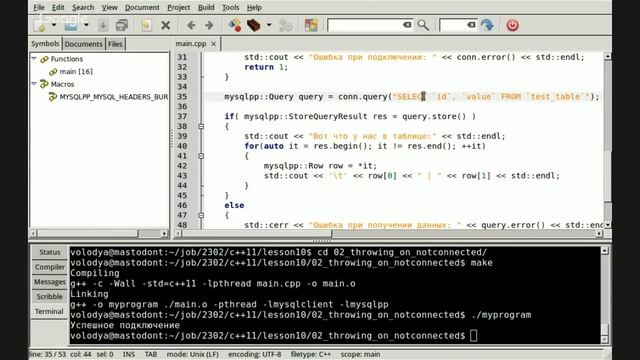Open the New file templates dropdown arrow

pyautogui.click(x=54, y=25)
